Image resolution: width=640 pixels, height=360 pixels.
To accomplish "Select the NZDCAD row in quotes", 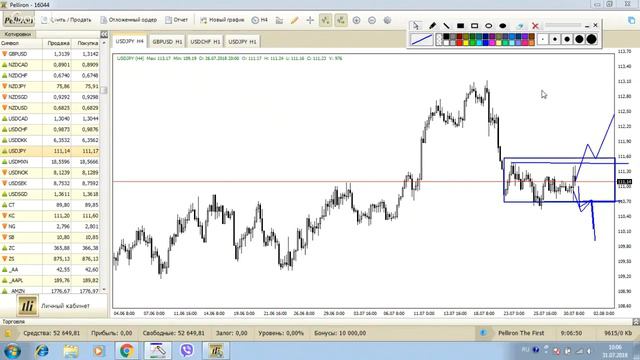I will pos(50,64).
